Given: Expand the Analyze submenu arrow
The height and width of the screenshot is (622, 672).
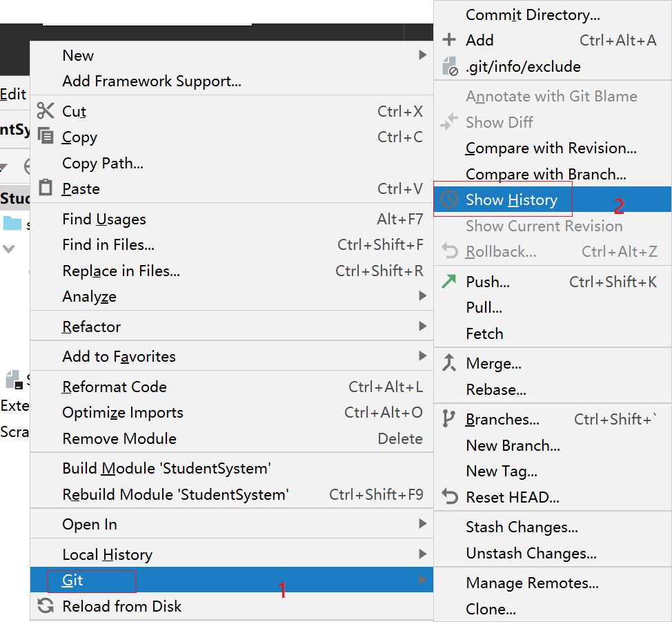Looking at the screenshot, I should point(422,296).
